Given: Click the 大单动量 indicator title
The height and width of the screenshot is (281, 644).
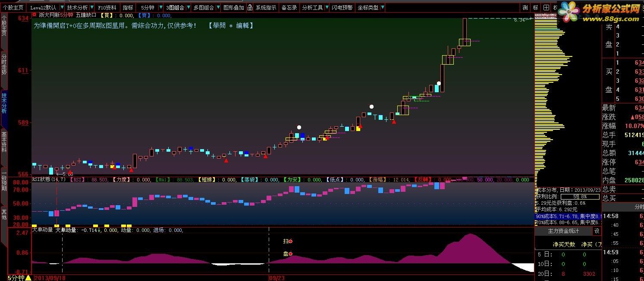Looking at the screenshot, I should point(42,230).
